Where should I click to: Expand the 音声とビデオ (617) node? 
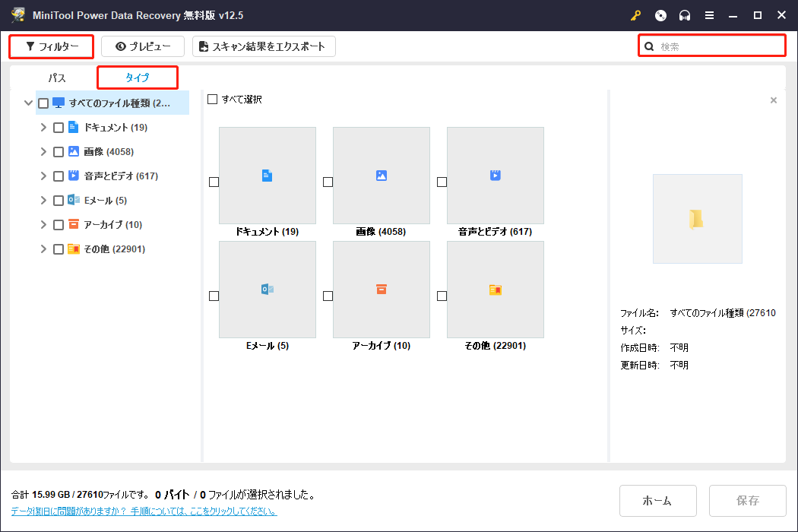[43, 176]
